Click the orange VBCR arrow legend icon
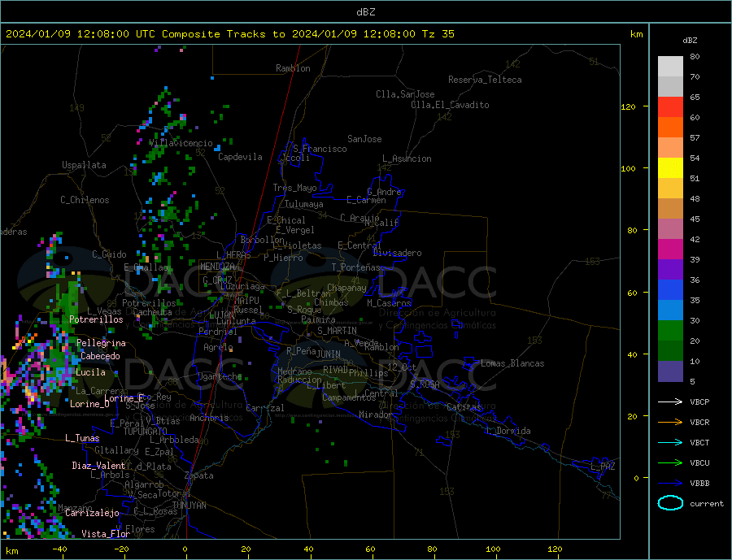 point(670,423)
